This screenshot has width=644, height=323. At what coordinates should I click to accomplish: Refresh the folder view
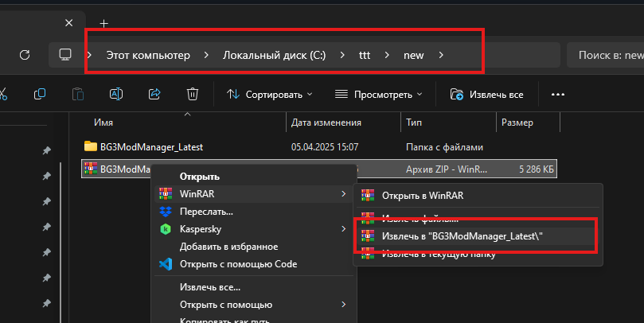(25, 55)
